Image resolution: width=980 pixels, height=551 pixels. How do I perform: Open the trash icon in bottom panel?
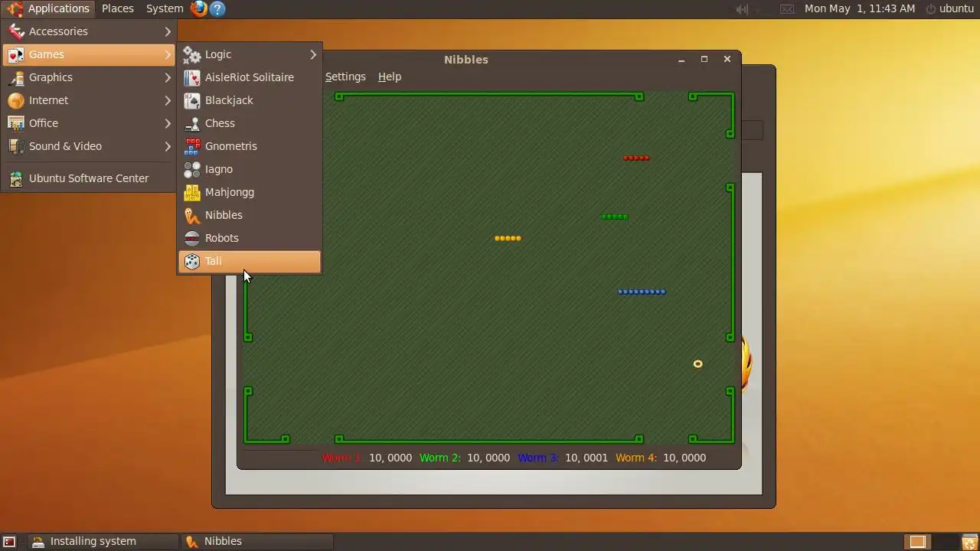click(x=969, y=542)
